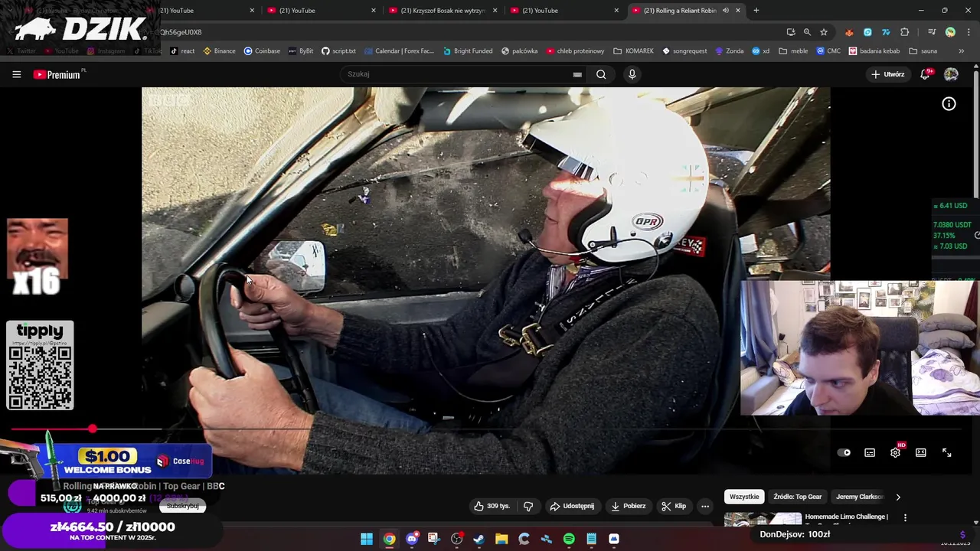Open the Binance bookmark

coord(219,51)
